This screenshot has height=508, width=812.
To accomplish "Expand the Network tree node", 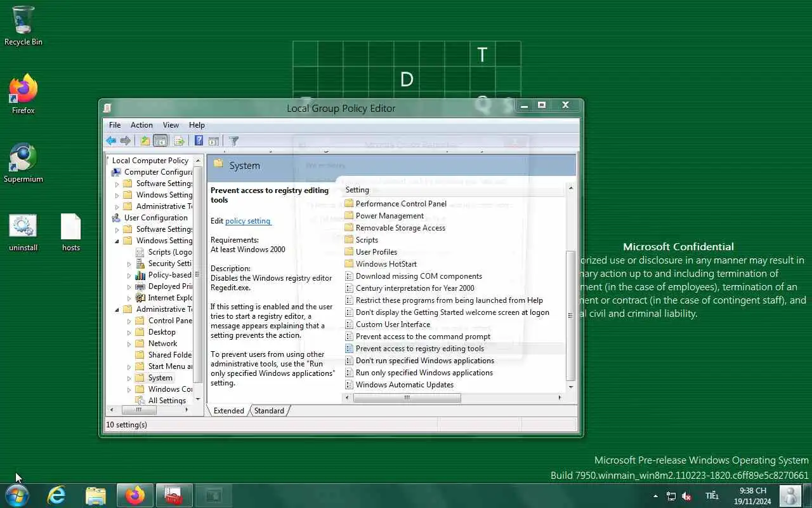I will pyautogui.click(x=129, y=344).
